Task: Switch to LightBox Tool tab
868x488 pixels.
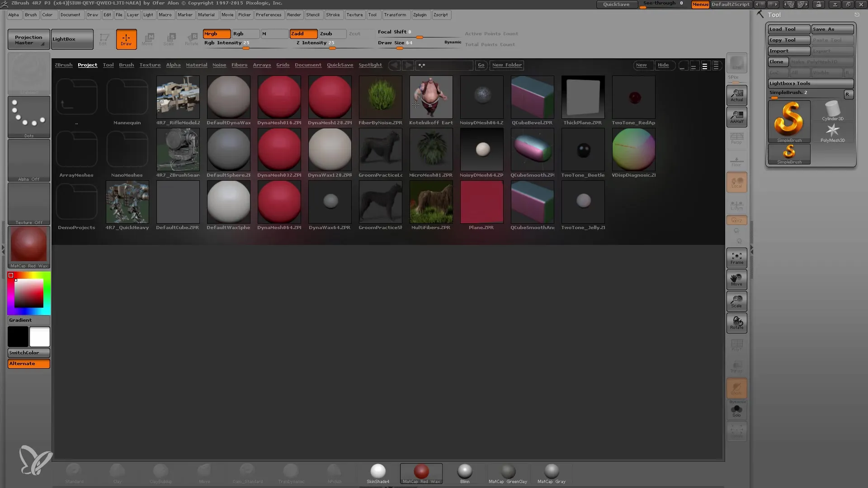Action: [108, 65]
